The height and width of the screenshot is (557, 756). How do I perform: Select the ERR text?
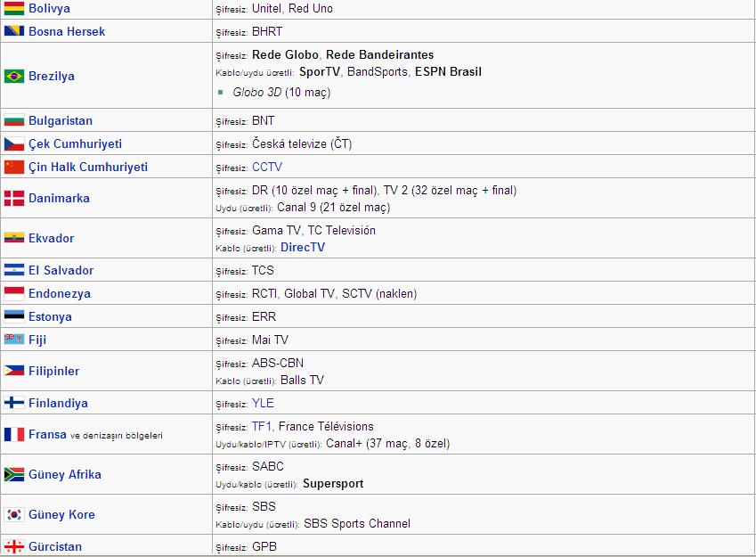264,316
